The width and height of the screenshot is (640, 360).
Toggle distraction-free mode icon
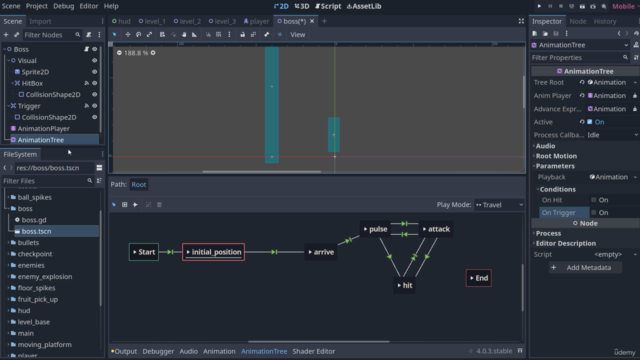(x=521, y=21)
